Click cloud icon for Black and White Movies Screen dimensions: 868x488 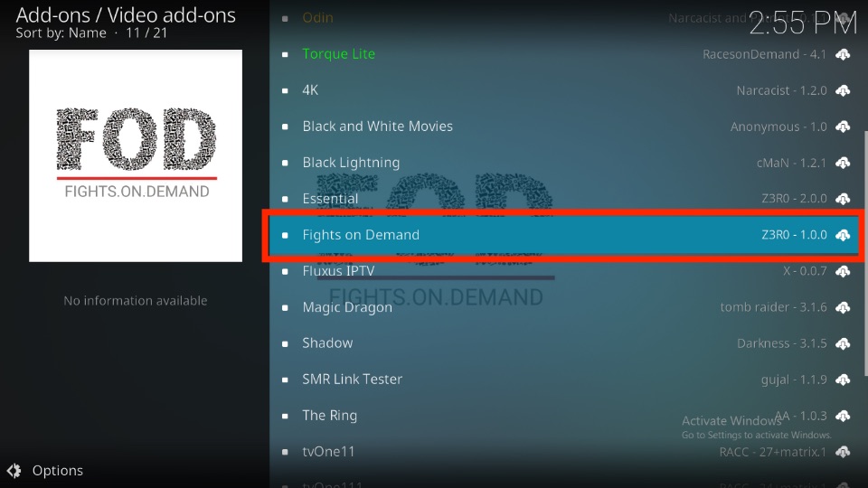(x=843, y=127)
